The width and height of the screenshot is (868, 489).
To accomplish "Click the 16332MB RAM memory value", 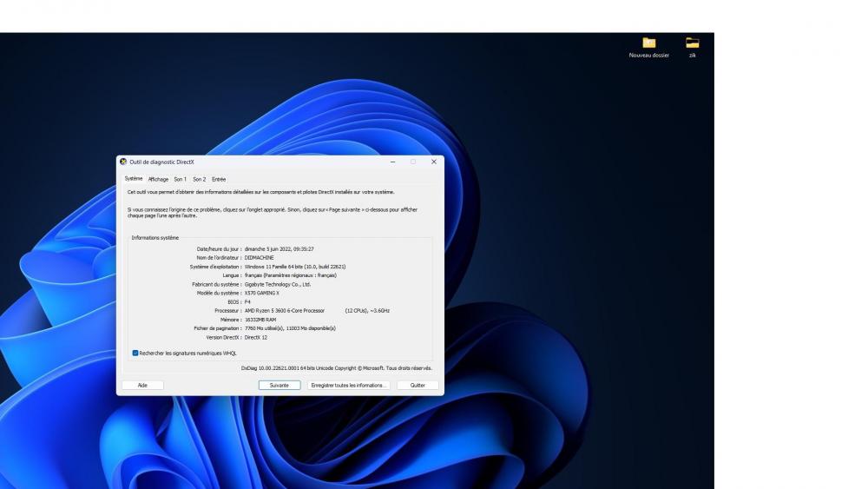I will click(260, 320).
